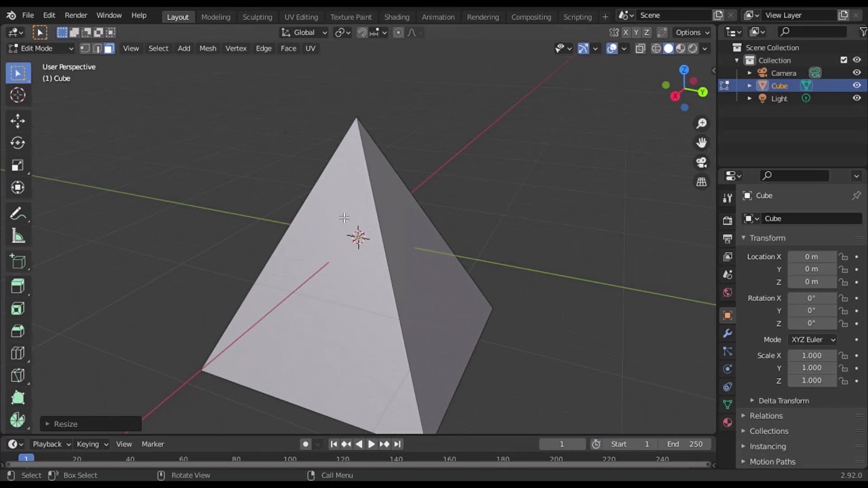Click the current frame field

tap(561, 444)
